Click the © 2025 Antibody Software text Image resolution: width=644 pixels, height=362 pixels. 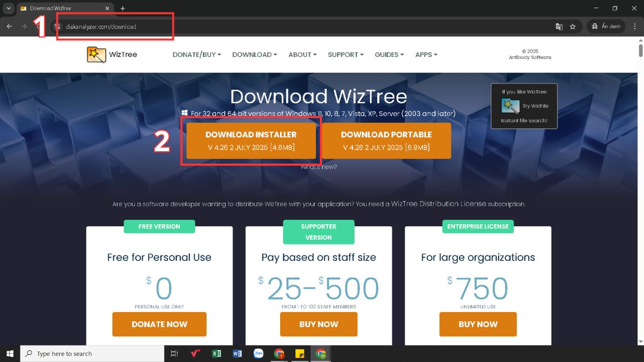click(530, 54)
